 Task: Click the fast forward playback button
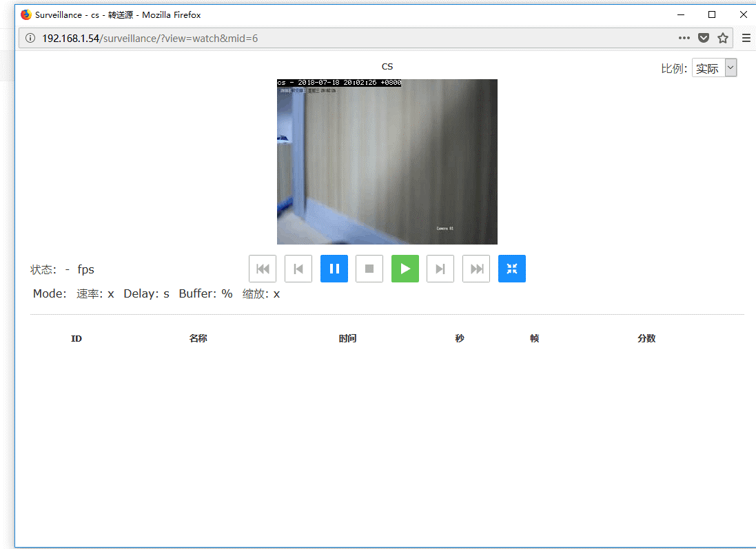point(476,269)
